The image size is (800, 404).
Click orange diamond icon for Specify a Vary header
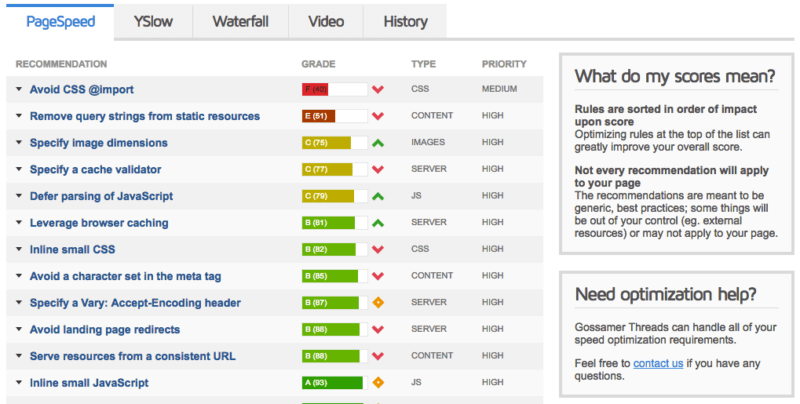click(x=378, y=303)
